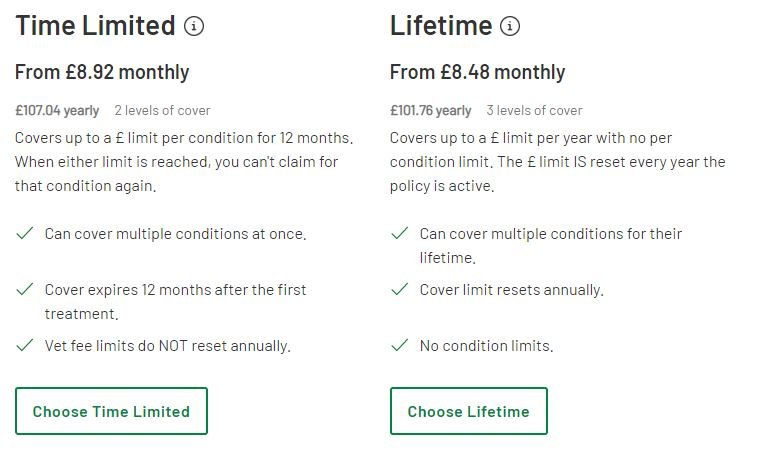Screen dimensions: 777x453
Task: Click the 'No condition limits' feature text
Action: tap(486, 345)
